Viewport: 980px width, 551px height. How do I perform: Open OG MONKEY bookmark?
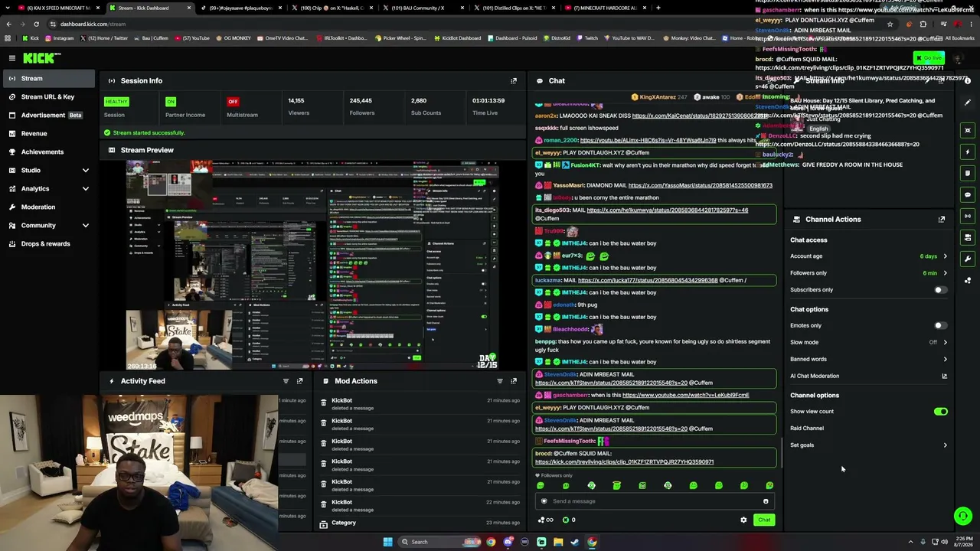(x=232, y=38)
